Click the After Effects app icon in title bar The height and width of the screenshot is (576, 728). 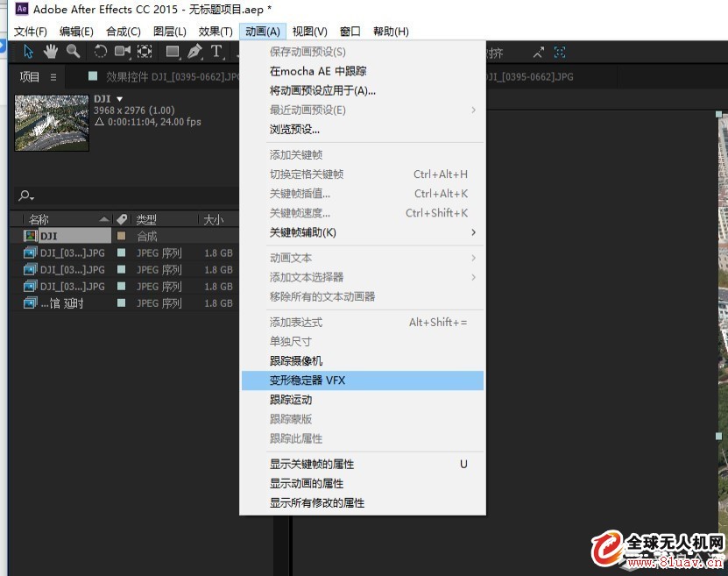pyautogui.click(x=22, y=9)
